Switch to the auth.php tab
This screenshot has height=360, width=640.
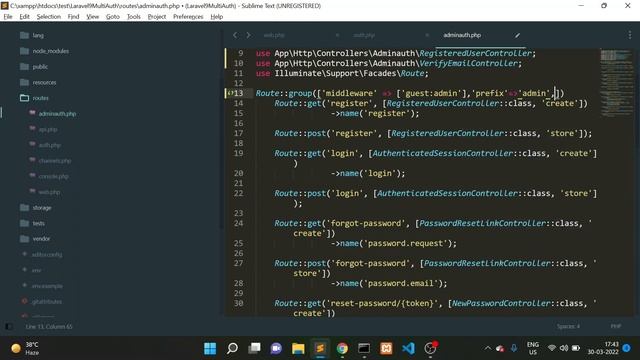click(x=364, y=36)
